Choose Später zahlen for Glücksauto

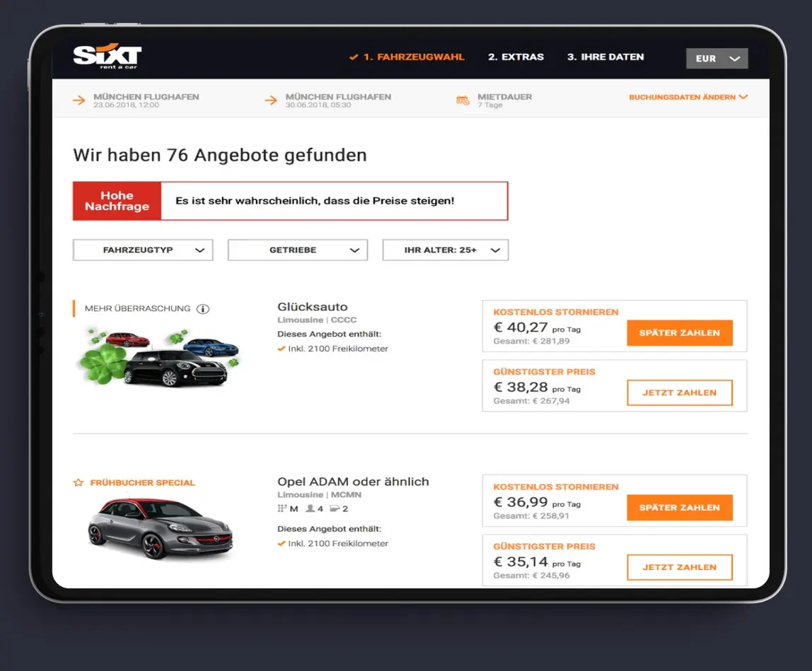point(680,333)
